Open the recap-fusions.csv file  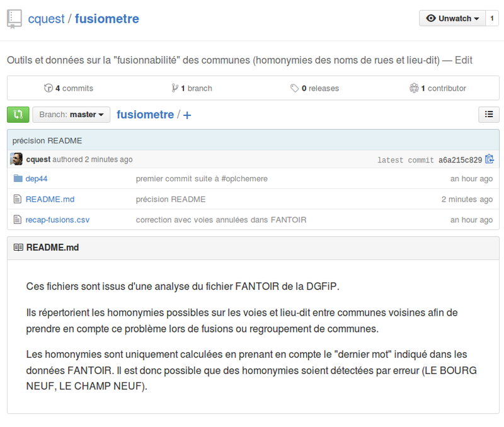[x=57, y=220]
